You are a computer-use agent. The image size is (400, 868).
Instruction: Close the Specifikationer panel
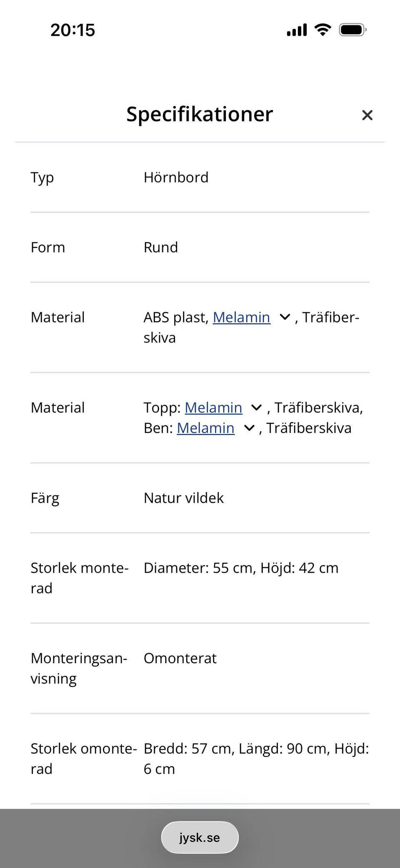(367, 115)
